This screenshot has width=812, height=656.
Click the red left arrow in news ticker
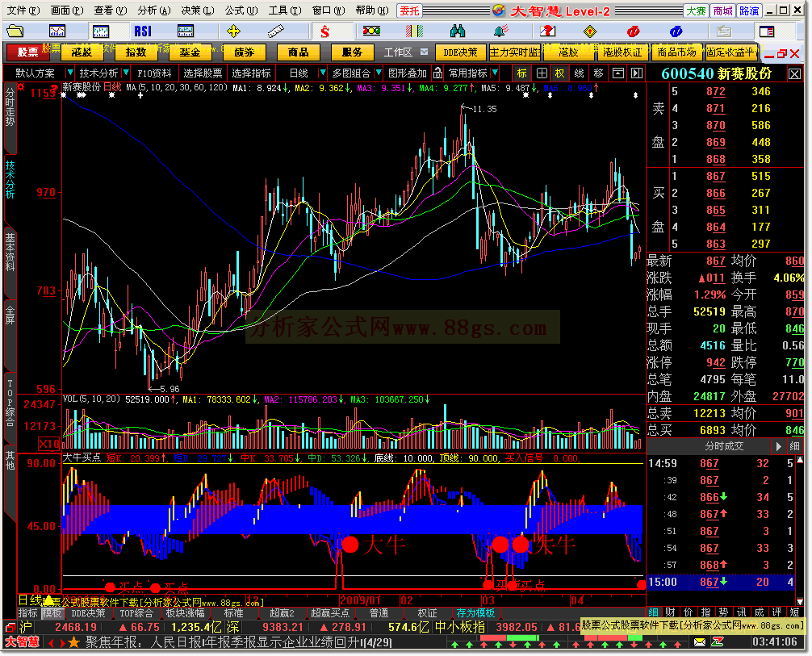click(x=52, y=642)
